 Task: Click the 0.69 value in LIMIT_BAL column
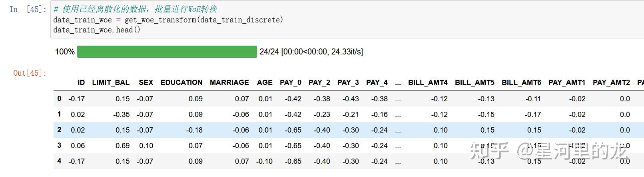(x=123, y=146)
